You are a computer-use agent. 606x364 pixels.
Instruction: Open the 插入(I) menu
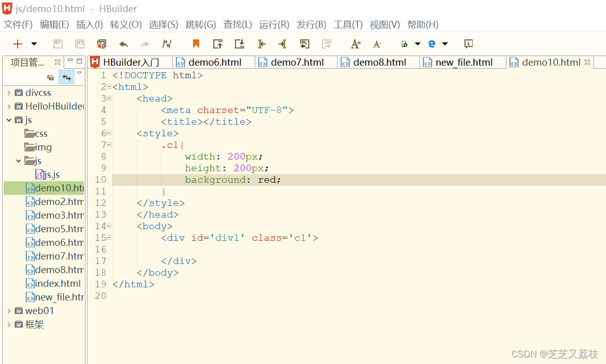[89, 25]
